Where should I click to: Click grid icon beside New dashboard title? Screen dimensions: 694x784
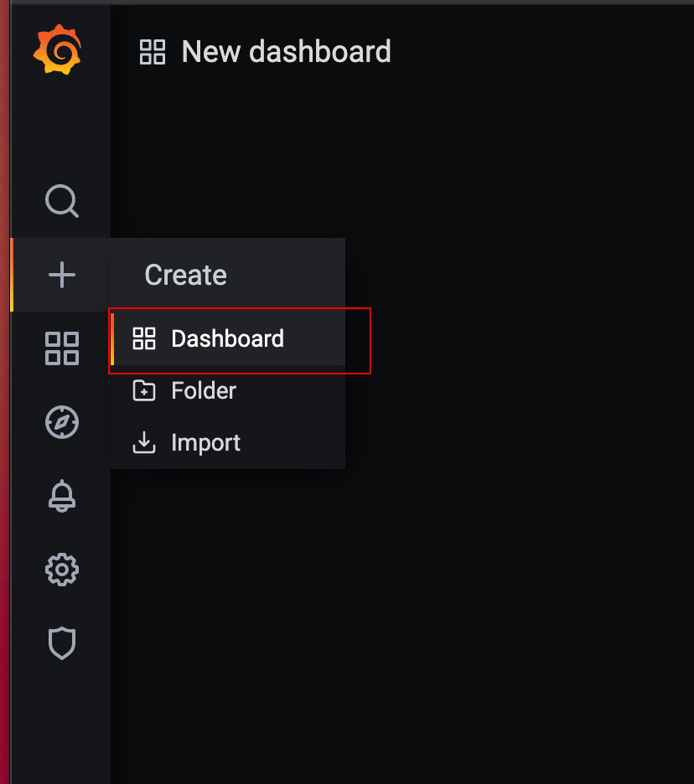coord(153,52)
